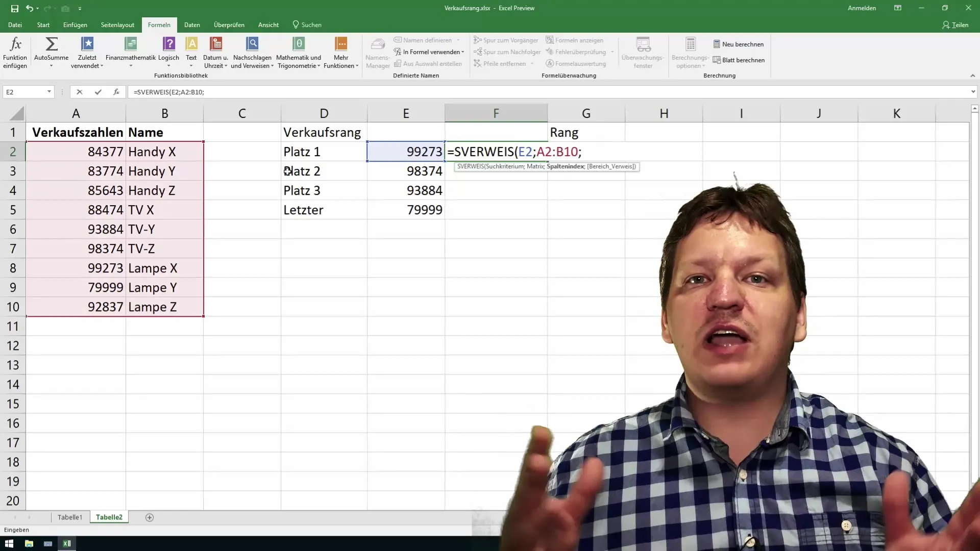980x551 pixels.
Task: Click Aus Auswahl erstellen
Action: coord(428,64)
